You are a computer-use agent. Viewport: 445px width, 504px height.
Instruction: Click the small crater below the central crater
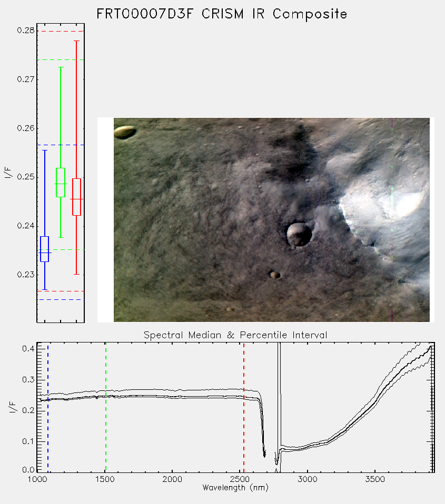275,275
